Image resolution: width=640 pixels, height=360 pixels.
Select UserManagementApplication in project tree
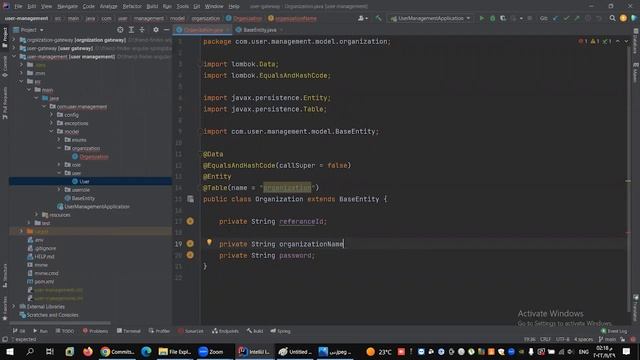[97, 207]
